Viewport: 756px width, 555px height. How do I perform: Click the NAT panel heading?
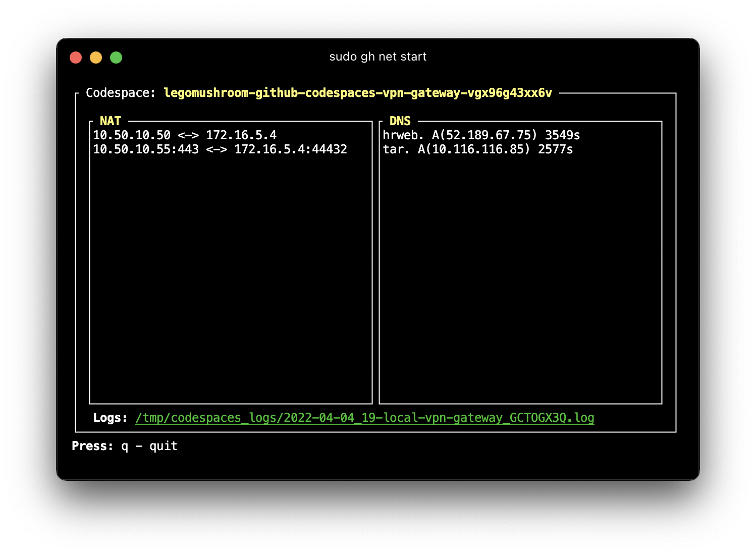point(111,121)
